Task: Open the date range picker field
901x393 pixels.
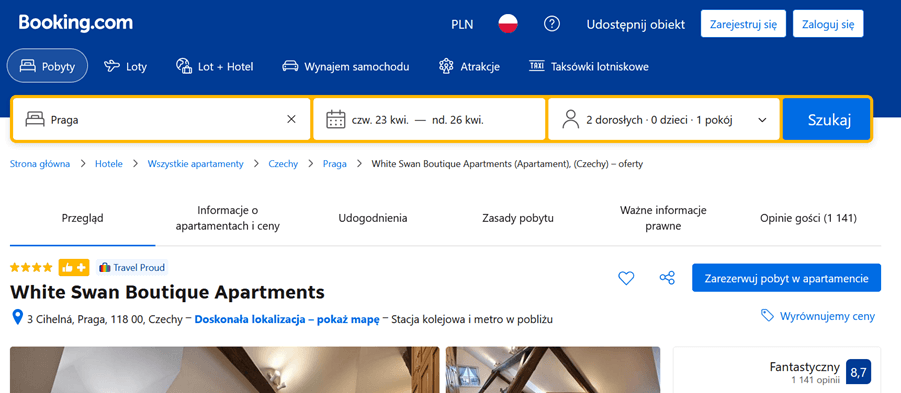Action: coord(429,120)
